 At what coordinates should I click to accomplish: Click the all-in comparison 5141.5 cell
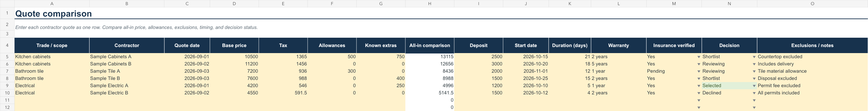[429, 93]
